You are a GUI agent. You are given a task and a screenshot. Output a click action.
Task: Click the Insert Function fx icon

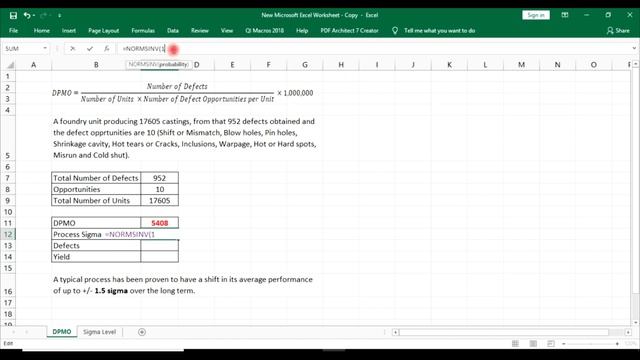click(107, 49)
